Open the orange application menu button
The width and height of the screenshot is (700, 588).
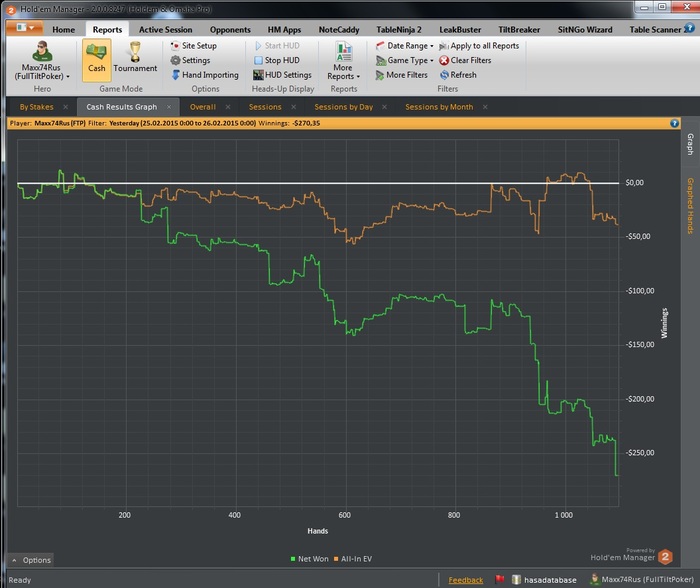(x=25, y=28)
